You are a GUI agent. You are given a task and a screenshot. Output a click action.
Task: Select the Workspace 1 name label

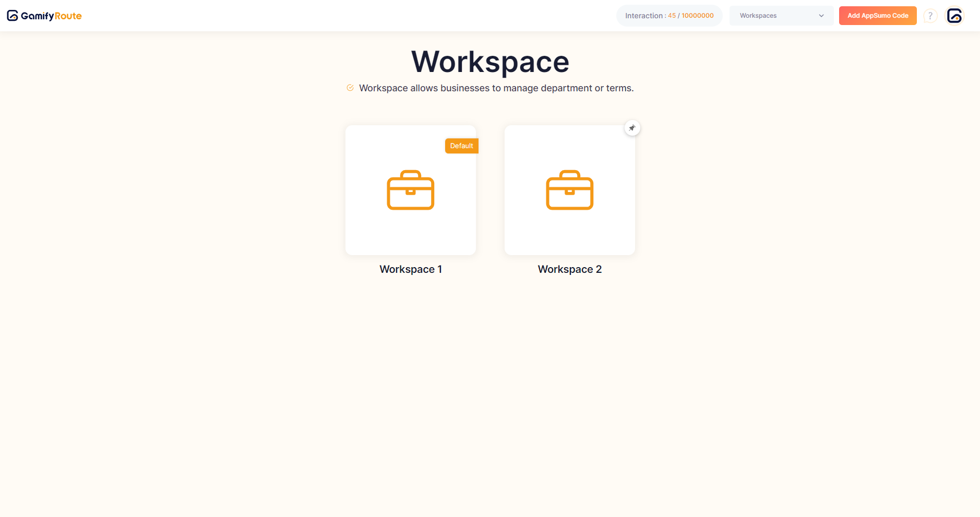[410, 269]
